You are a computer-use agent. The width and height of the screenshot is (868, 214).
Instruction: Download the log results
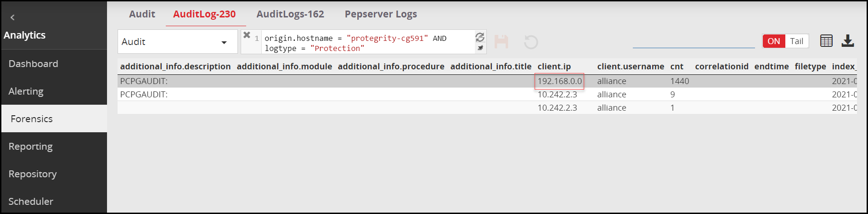tap(848, 41)
